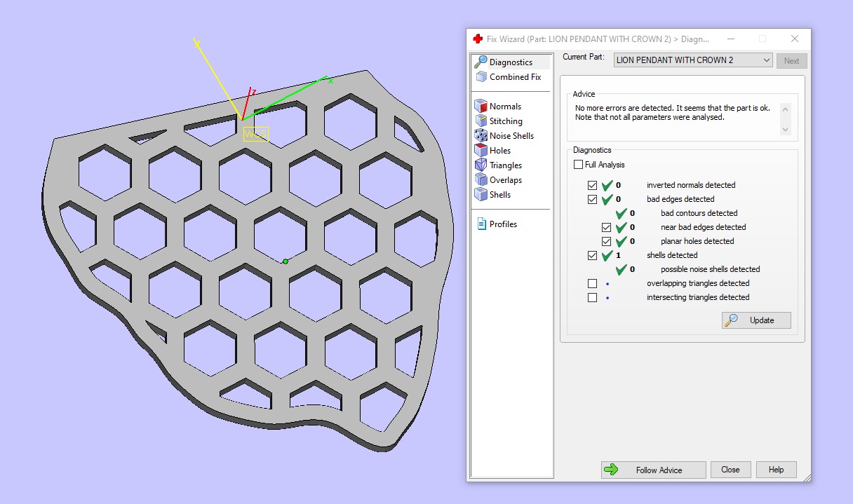Click green checkmark beside possible noise shells
The width and height of the screenshot is (853, 504).
coord(622,269)
